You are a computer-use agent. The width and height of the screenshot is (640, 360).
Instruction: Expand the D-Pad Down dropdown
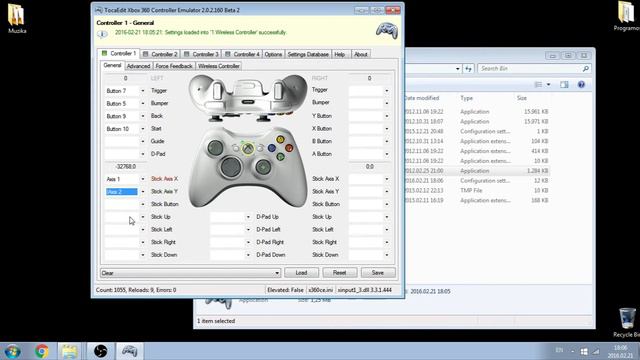point(248,255)
